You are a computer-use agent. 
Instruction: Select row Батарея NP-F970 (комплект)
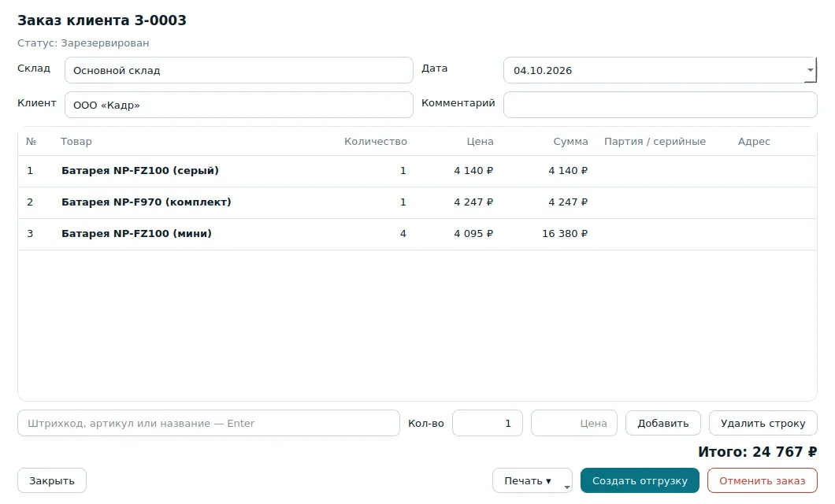pos(417,202)
